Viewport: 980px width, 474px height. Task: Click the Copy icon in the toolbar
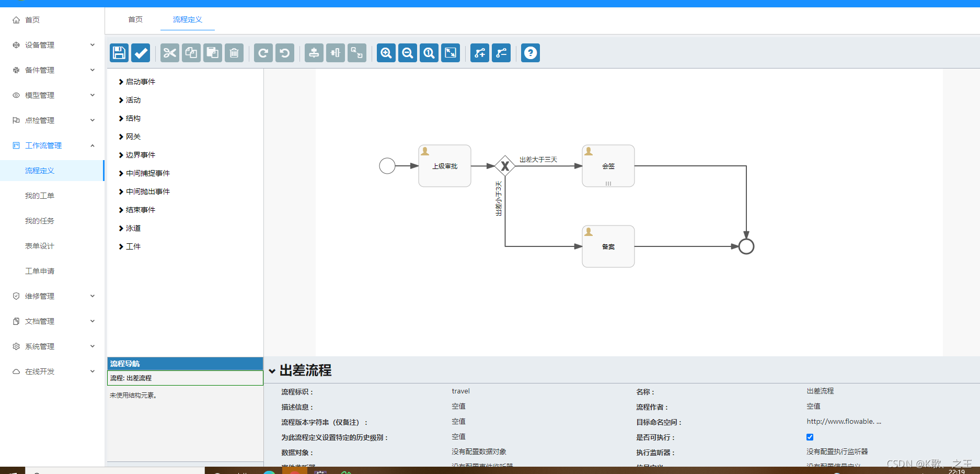pyautogui.click(x=191, y=53)
